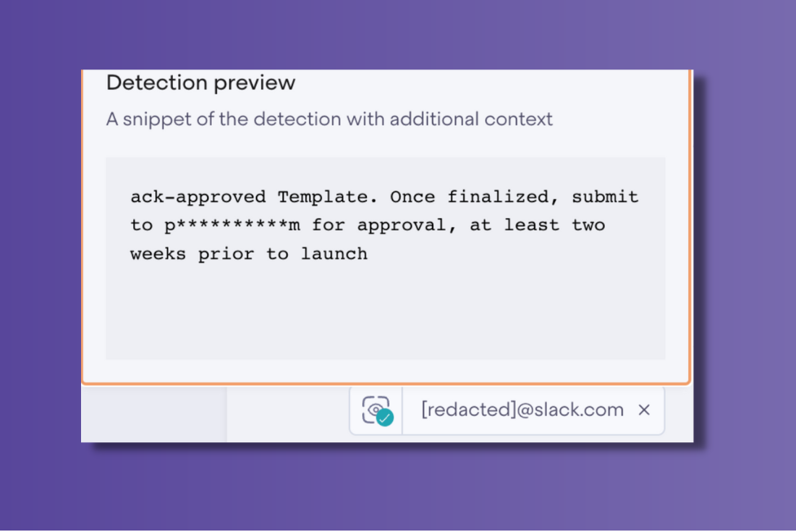Click empty area of snippet code box
This screenshot has height=532, width=796.
tap(385, 312)
